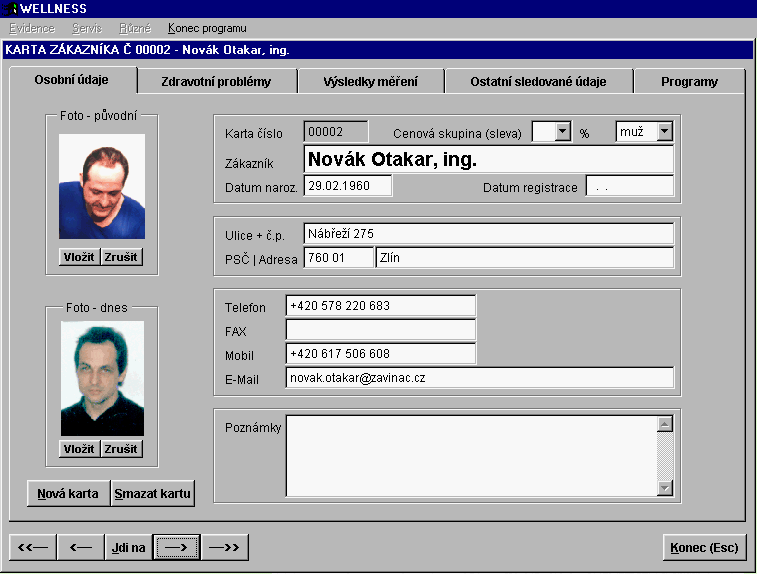Screen dimensions: 757x574
Task: Open the Ostatní sledované údaje tab
Action: tap(538, 82)
